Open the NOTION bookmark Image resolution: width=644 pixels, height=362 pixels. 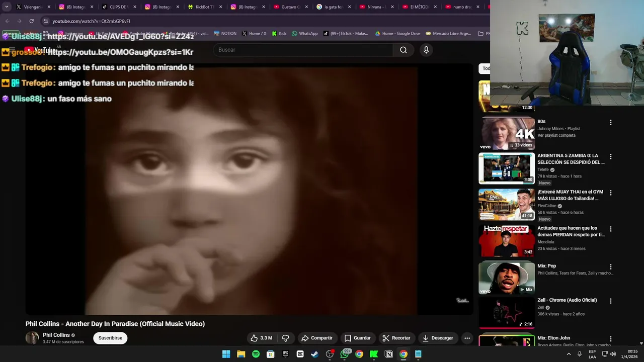(x=225, y=34)
